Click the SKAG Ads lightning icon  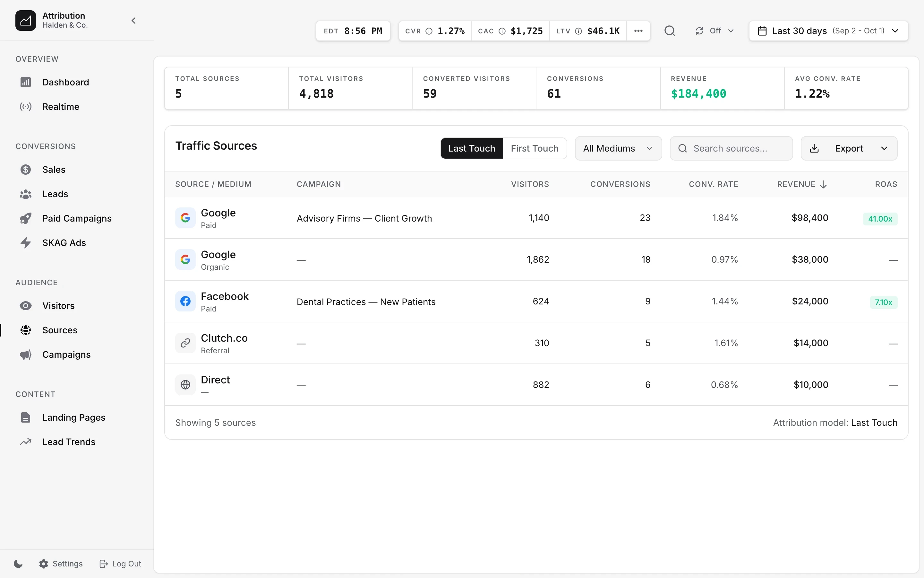pos(26,243)
